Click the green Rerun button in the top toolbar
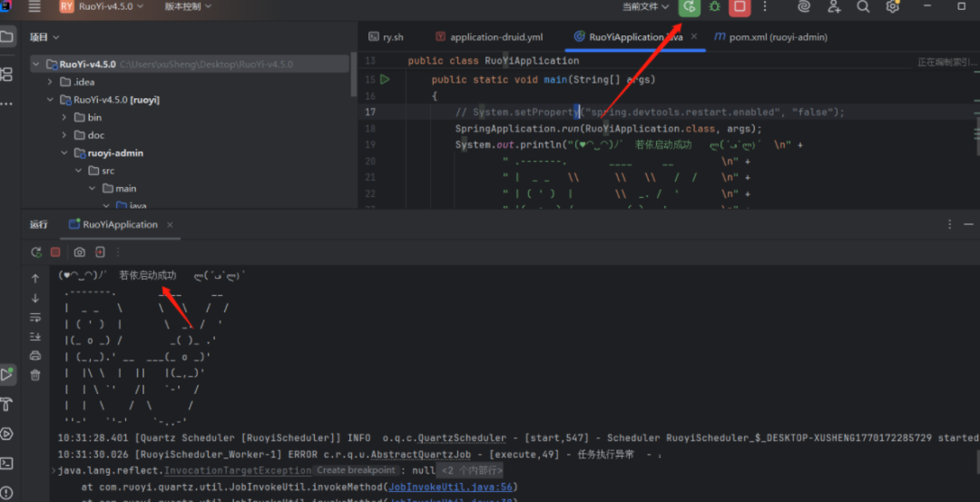Viewport: 980px width, 502px height. click(690, 7)
